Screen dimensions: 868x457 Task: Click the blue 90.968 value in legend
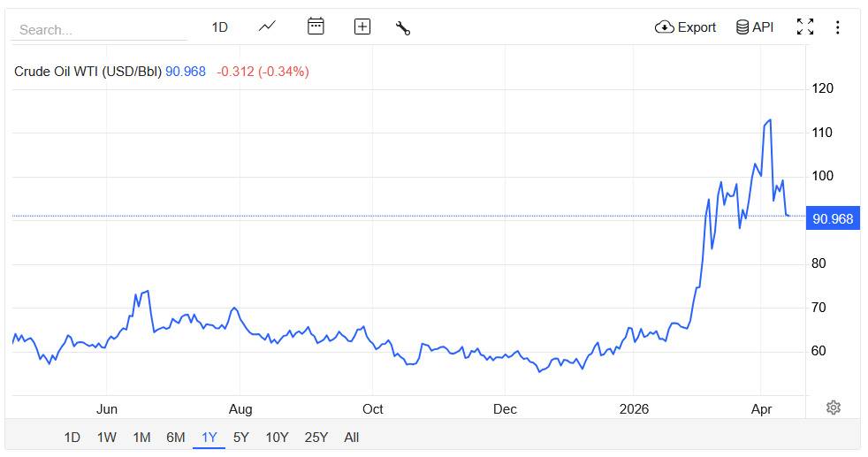pos(186,72)
